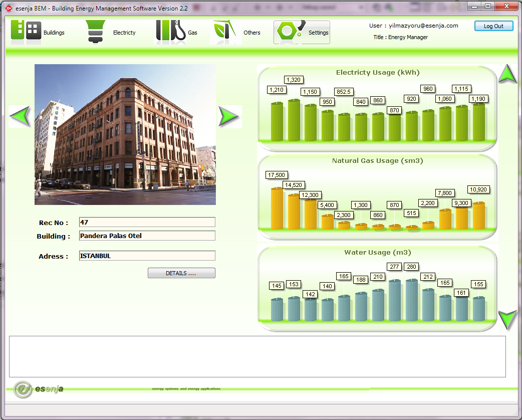Click the 280 water usage bar label
The width and height of the screenshot is (522, 420).
coord(411,267)
